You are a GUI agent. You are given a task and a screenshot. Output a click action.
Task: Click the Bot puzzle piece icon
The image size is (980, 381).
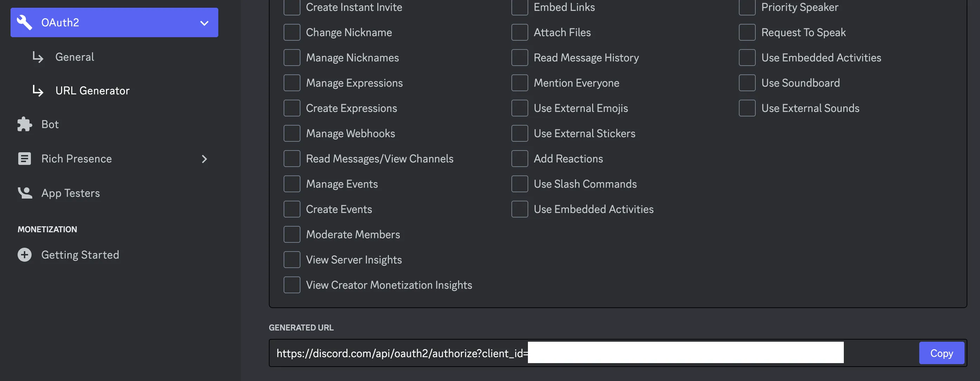pos(25,124)
